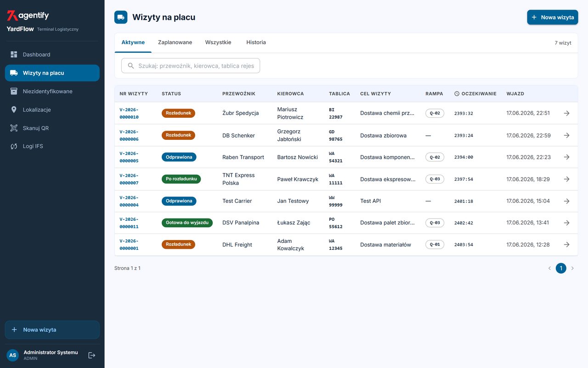Image resolution: width=588 pixels, height=368 pixels.
Task: Click driver name Łukasz Zając
Action: click(294, 223)
